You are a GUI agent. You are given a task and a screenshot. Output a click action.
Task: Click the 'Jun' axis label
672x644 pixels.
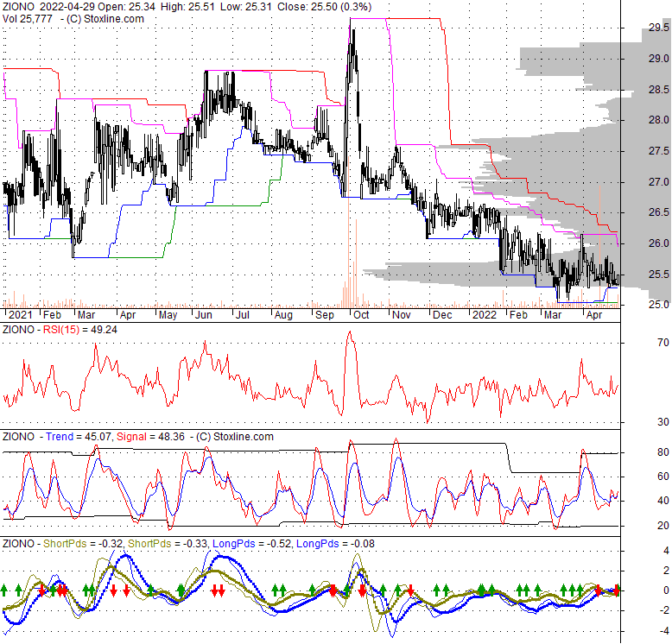point(203,315)
